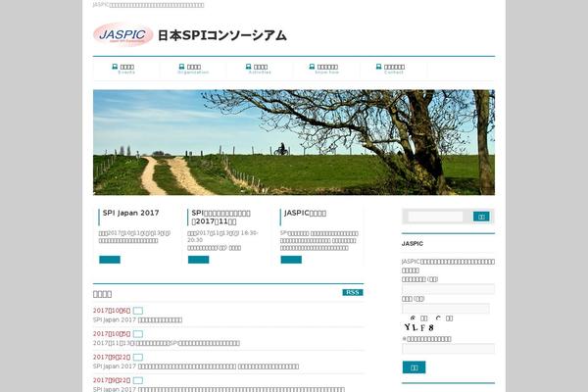Image resolution: width=588 pixels, height=392 pixels.
Task: Open the JASPIC card title next to the search box
Action: click(305, 213)
